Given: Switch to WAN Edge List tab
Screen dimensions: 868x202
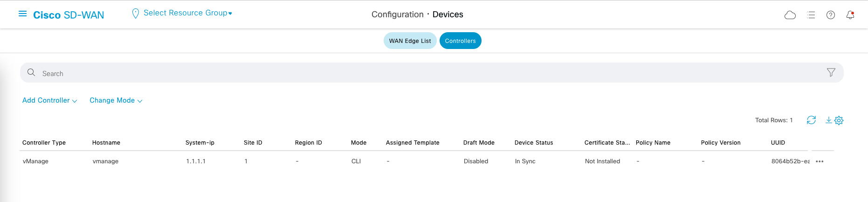Looking at the screenshot, I should tap(410, 41).
